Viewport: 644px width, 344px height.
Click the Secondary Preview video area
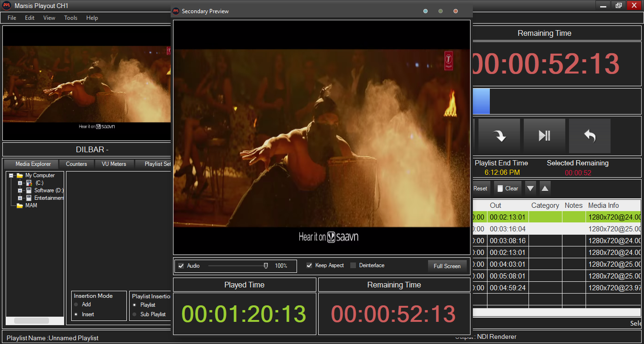click(x=322, y=138)
